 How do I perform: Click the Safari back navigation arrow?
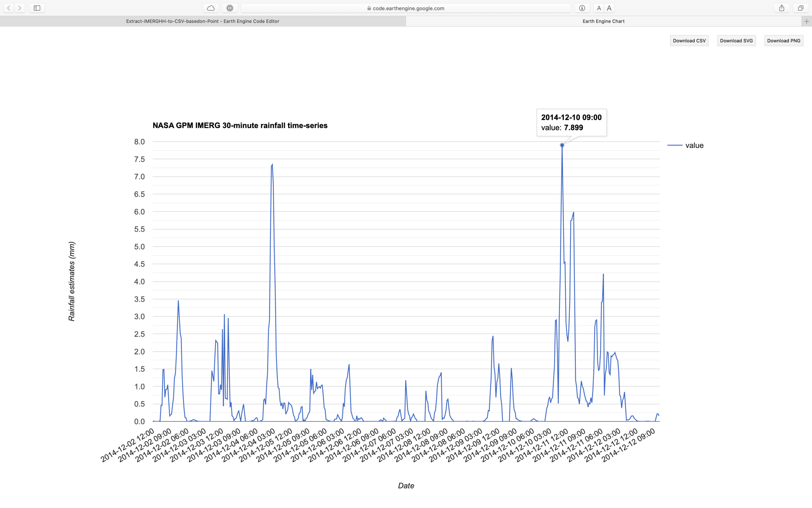pyautogui.click(x=9, y=8)
